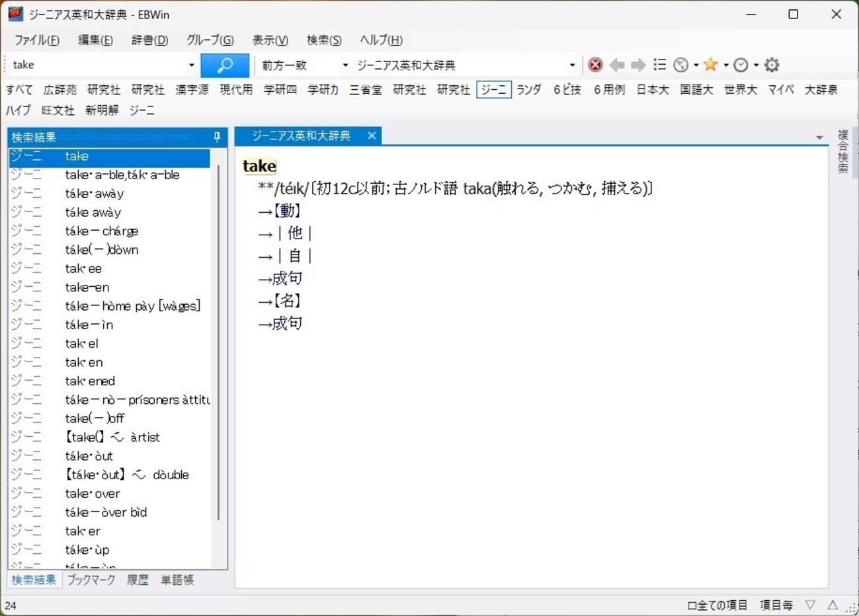Switch to the 履歴 tab
The width and height of the screenshot is (859, 616).
[x=138, y=580]
